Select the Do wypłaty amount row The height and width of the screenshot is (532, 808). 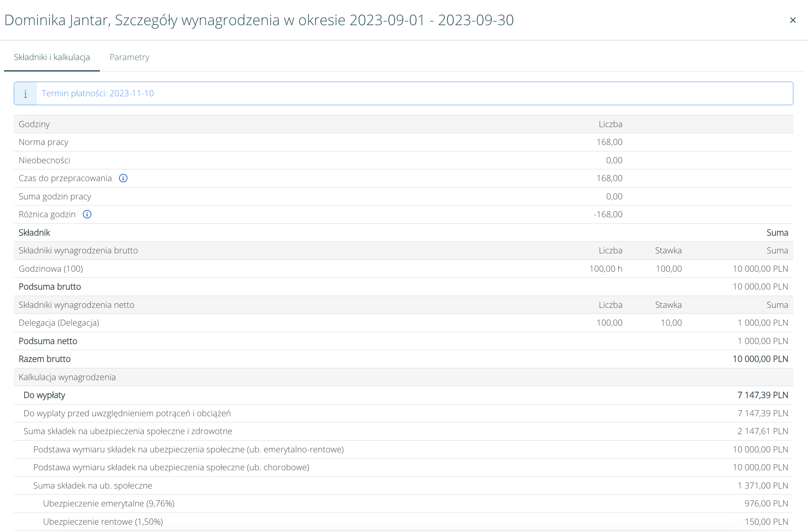click(x=44, y=395)
